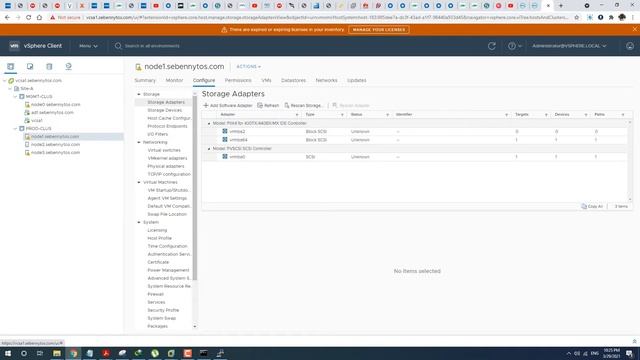
Task: Dismiss the orange license warning banner
Action: (x=635, y=29)
